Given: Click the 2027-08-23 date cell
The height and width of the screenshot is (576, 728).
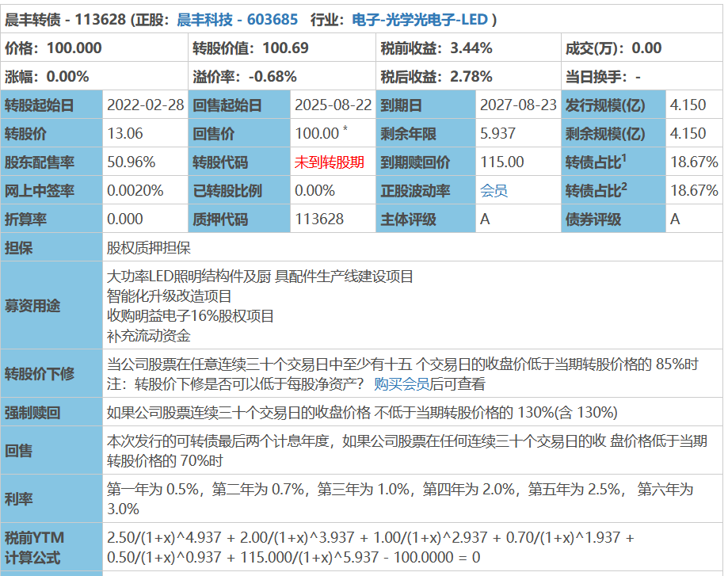Looking at the screenshot, I should [x=518, y=105].
